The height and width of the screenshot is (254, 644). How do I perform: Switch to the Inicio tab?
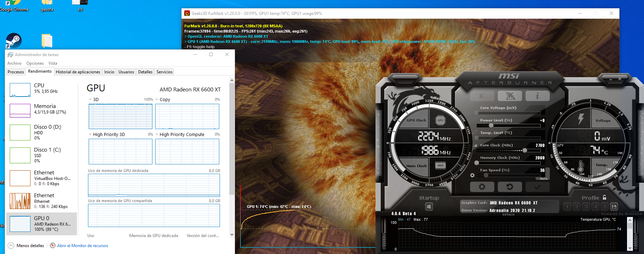click(x=109, y=72)
